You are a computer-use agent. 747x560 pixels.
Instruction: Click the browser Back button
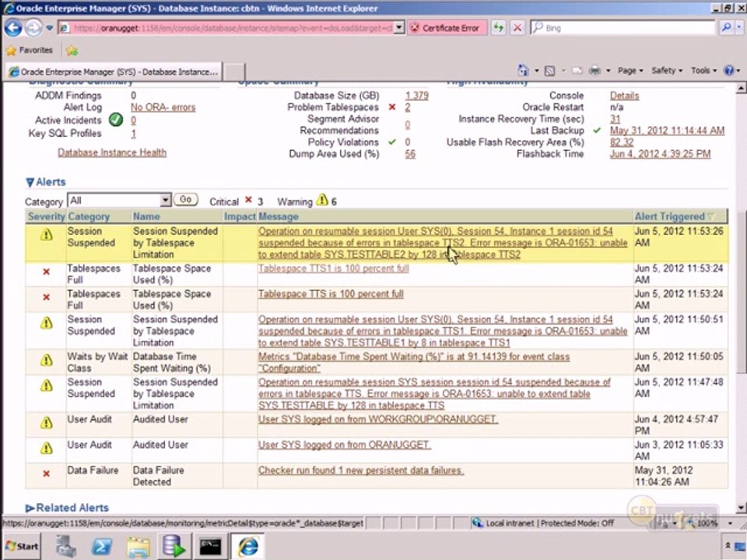(13, 28)
